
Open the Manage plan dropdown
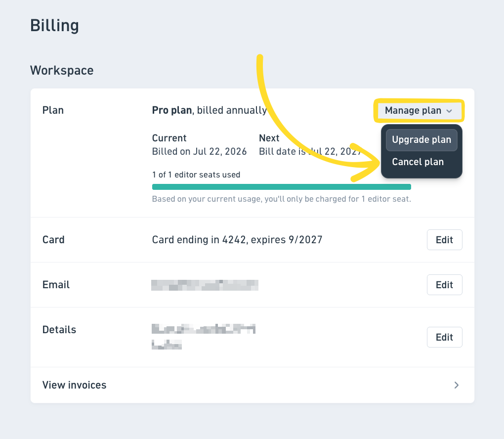419,111
